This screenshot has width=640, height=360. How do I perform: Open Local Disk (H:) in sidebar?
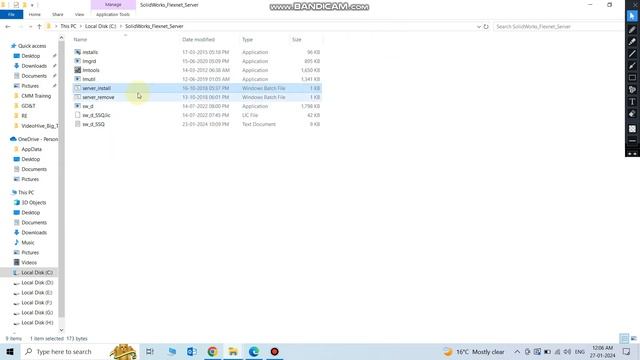click(37, 323)
